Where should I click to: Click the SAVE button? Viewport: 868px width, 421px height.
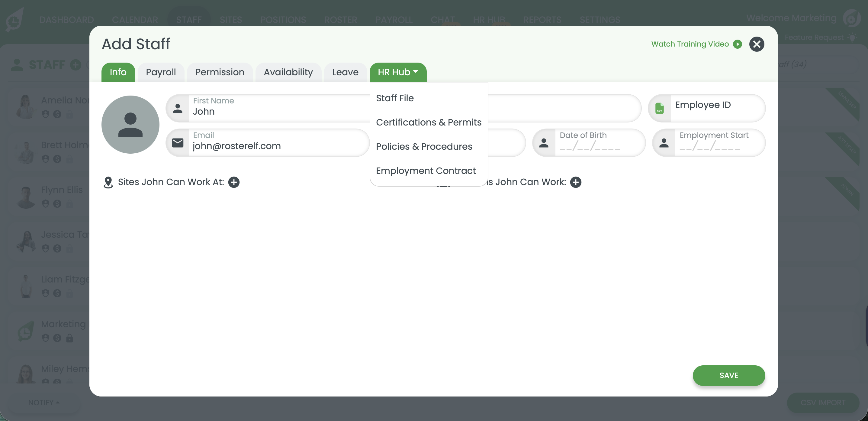[x=728, y=375]
